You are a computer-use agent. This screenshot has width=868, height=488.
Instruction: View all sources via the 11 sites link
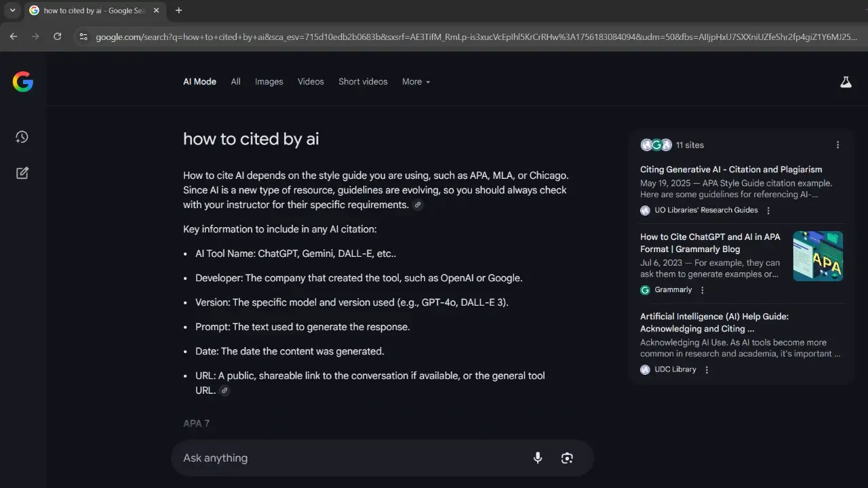tap(690, 144)
